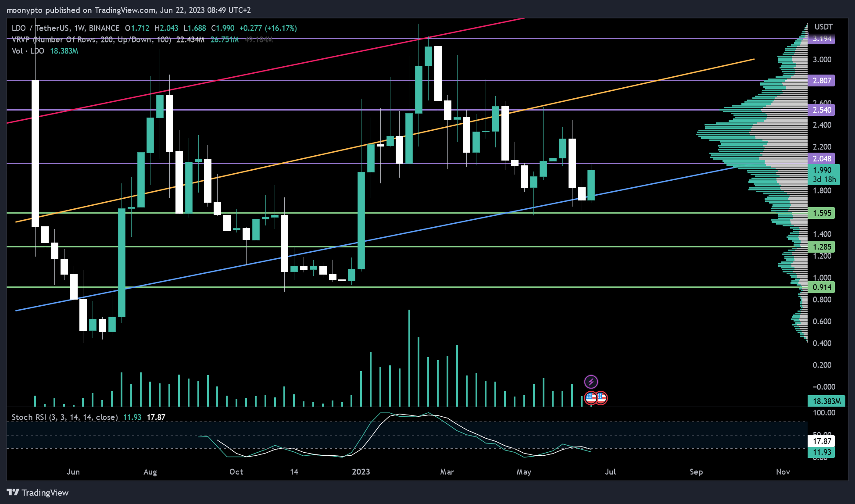
Task: Click the 0.800 tick on price axis
Action: click(822, 300)
